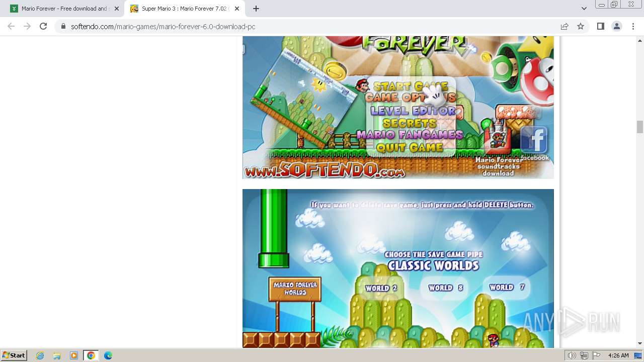Reload the softendo page
644x362 pixels.
point(43,26)
